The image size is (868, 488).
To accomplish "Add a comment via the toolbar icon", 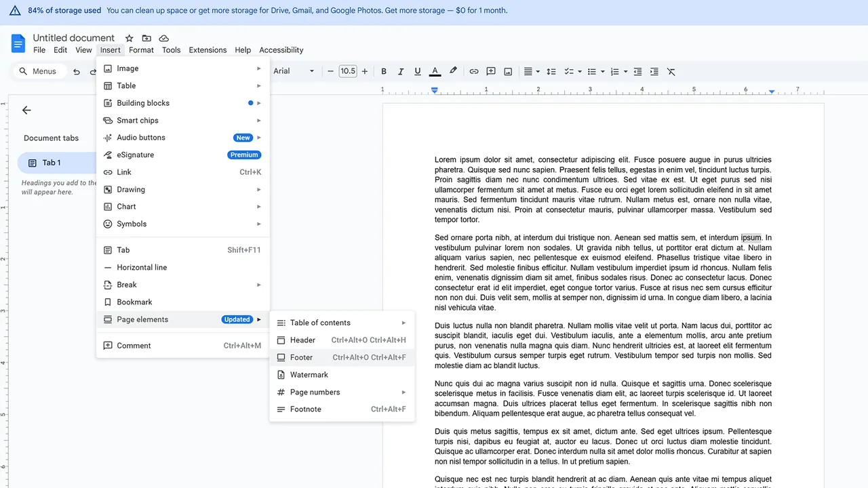I will (x=490, y=71).
